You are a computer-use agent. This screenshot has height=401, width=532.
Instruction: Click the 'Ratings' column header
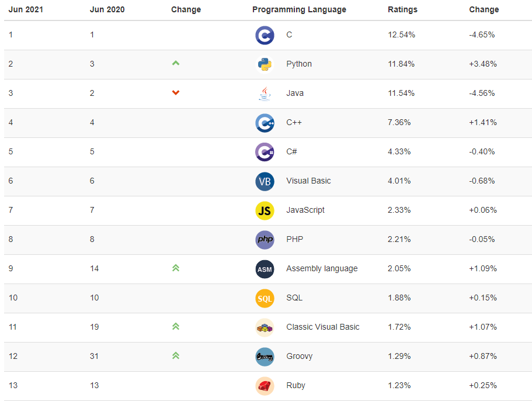(403, 10)
